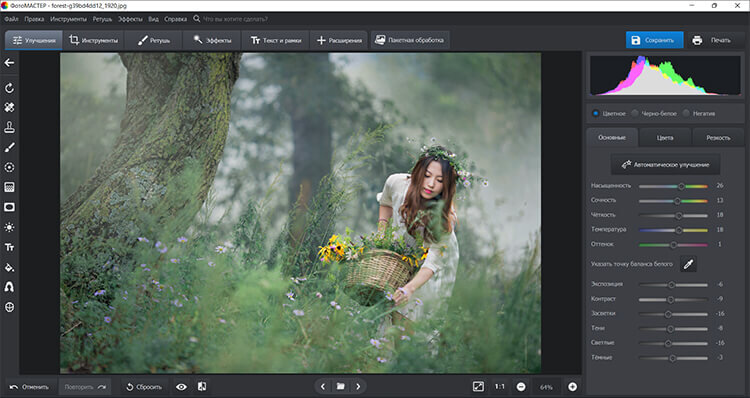Toggle before/after split compare view
Viewport: 750px width, 398px height.
(x=202, y=387)
